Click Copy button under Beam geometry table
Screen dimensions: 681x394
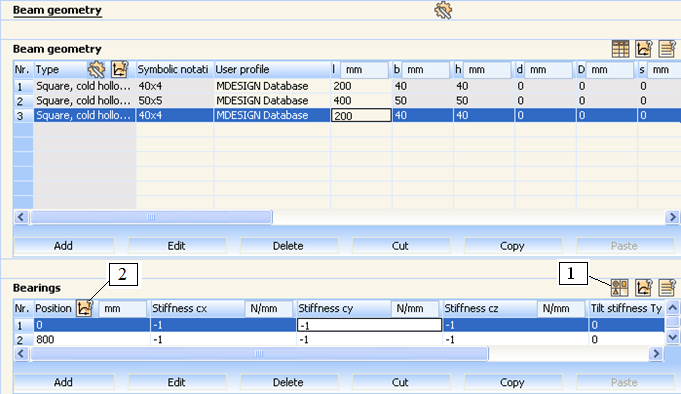(512, 246)
